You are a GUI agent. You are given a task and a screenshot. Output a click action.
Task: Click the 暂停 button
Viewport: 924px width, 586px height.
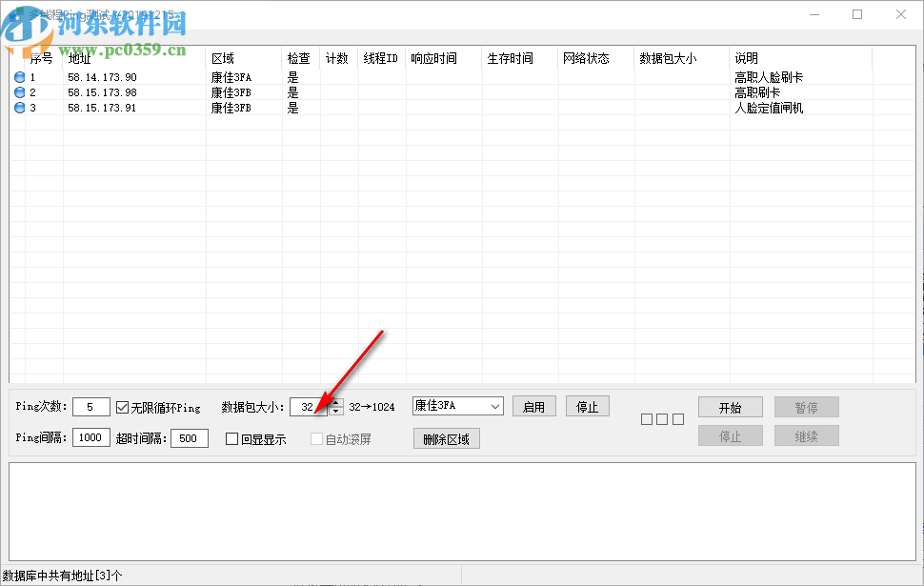click(806, 406)
